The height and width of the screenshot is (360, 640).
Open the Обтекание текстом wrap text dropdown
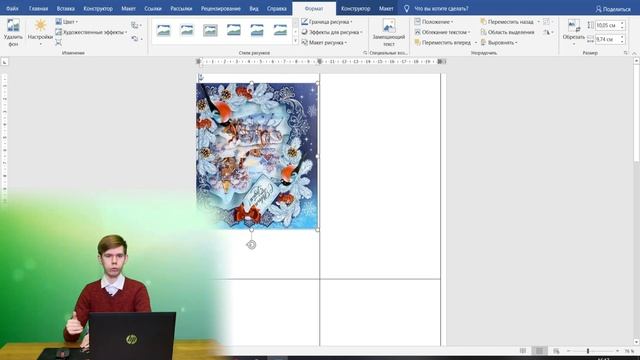[x=442, y=32]
